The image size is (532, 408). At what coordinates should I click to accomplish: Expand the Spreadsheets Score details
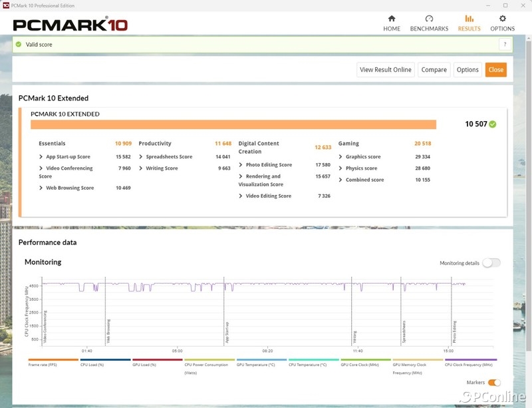click(141, 157)
